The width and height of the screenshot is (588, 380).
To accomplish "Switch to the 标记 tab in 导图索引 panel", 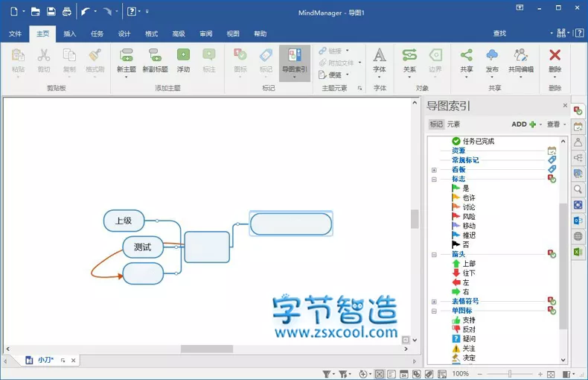I will click(436, 124).
